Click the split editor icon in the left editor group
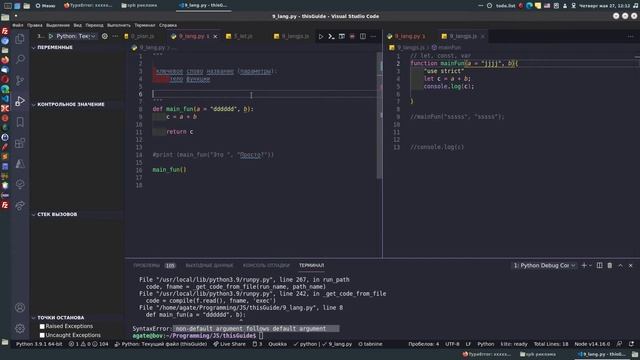Screen dimensions: 640x360 click(362, 36)
